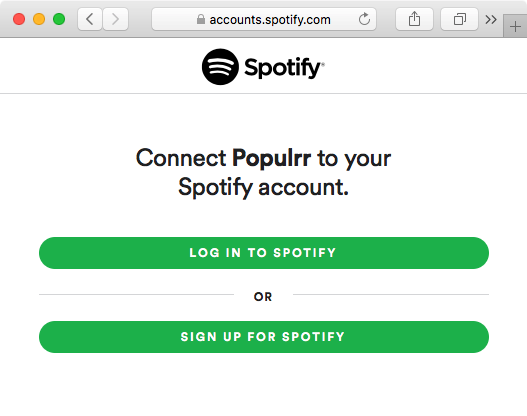This screenshot has width=527, height=416.
Task: Click the OR separator label
Action: coord(263,297)
